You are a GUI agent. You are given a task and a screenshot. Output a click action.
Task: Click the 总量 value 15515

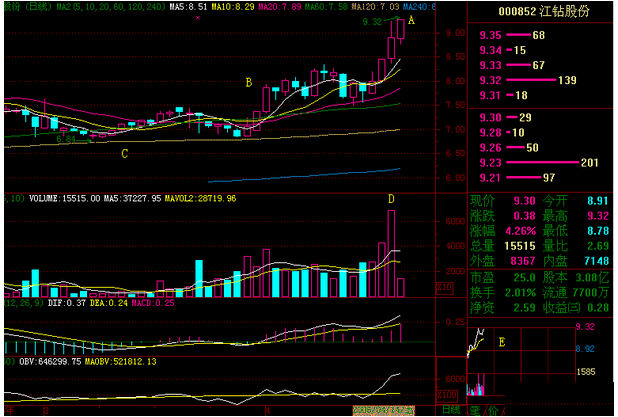tap(520, 246)
